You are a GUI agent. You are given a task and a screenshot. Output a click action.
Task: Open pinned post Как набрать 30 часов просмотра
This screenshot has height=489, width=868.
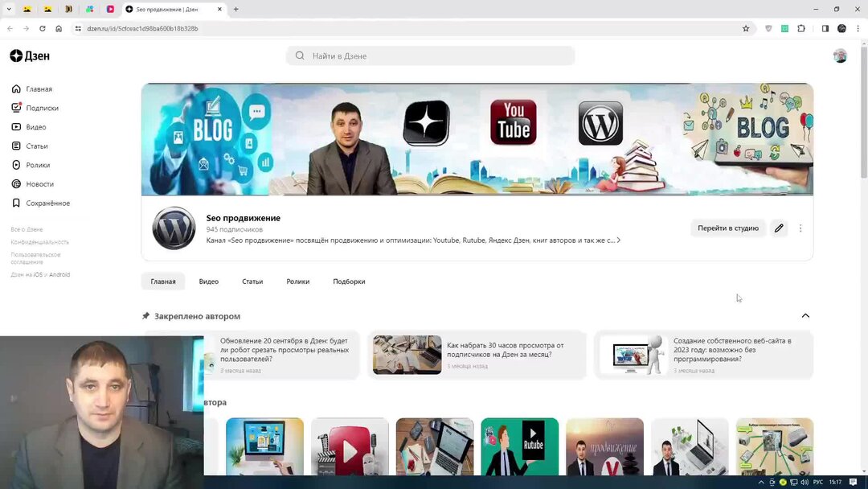tap(477, 355)
